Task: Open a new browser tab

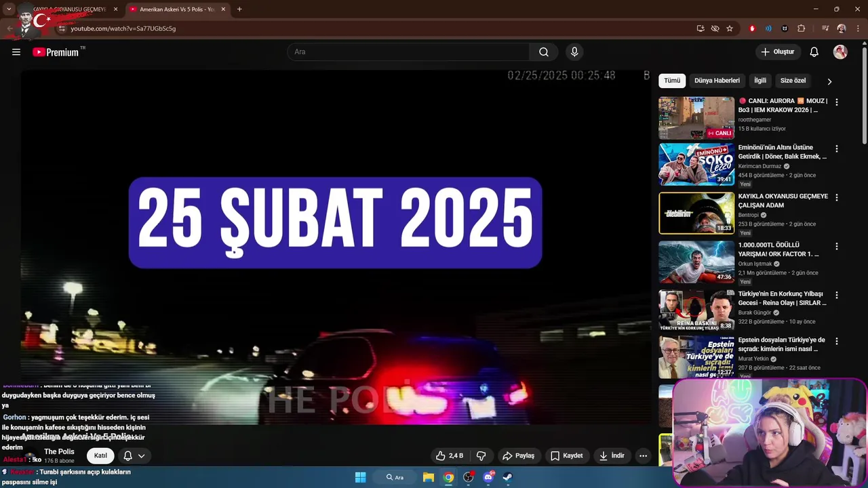Action: [x=239, y=9]
